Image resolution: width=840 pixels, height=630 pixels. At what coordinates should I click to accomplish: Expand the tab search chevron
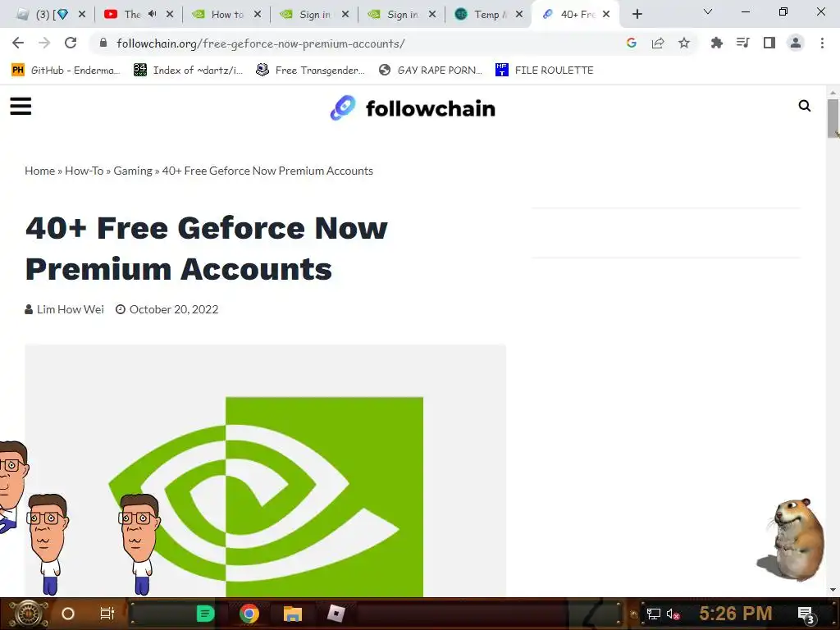[708, 11]
